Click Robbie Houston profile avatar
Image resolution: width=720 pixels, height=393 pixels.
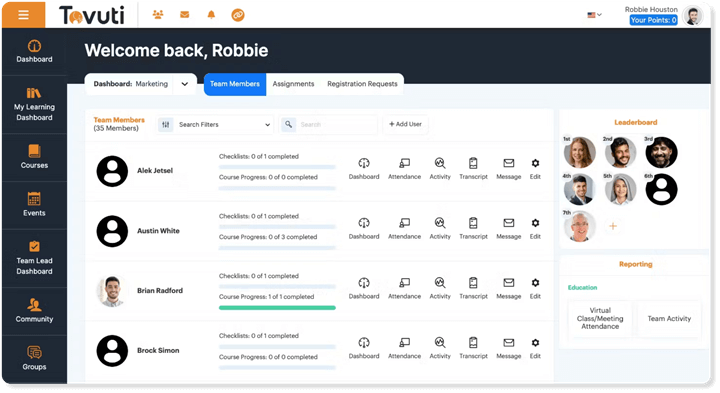pos(693,15)
